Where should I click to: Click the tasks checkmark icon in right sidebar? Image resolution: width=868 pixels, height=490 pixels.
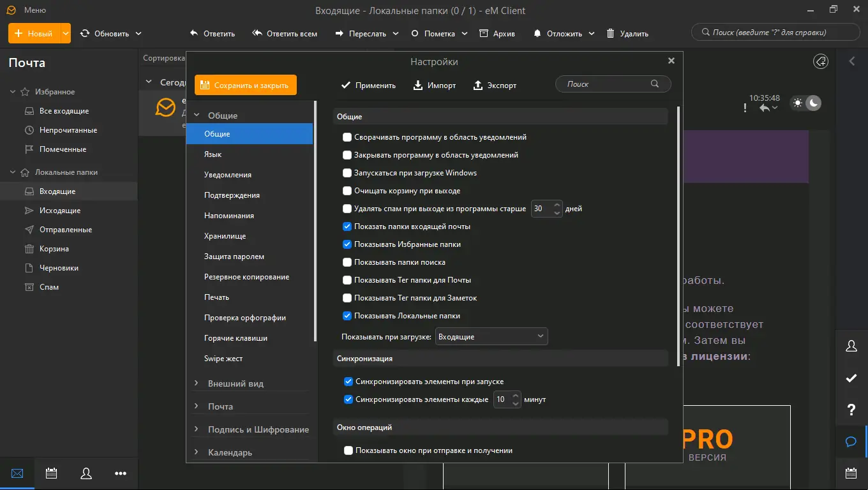(851, 378)
